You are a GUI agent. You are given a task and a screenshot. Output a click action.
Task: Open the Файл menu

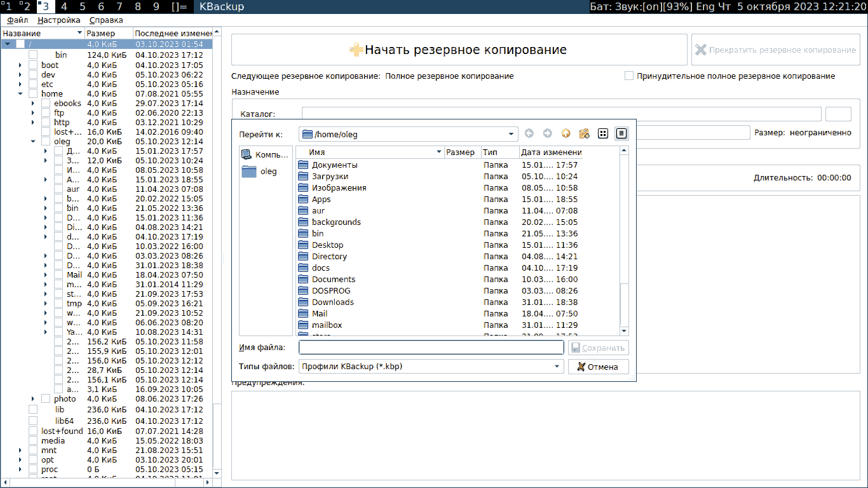tap(18, 20)
